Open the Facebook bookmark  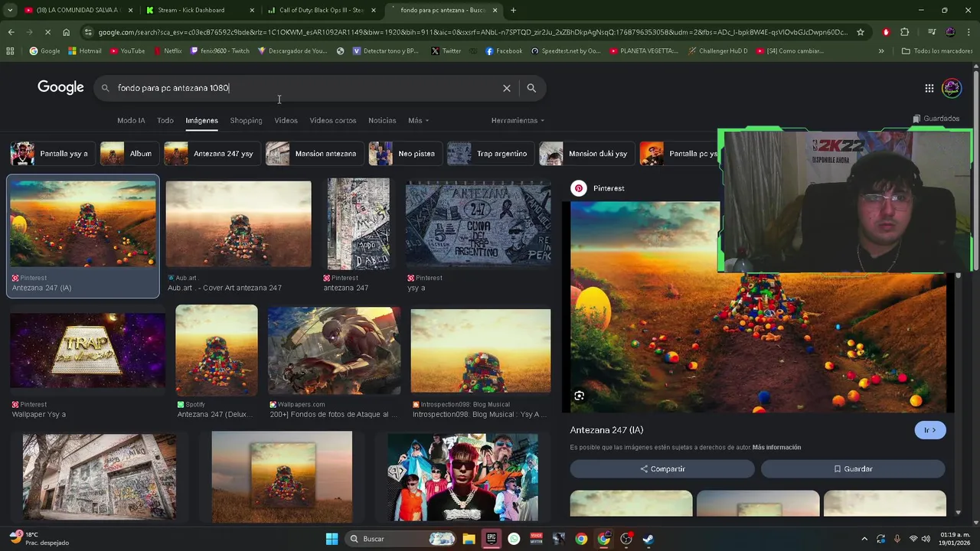coord(504,51)
